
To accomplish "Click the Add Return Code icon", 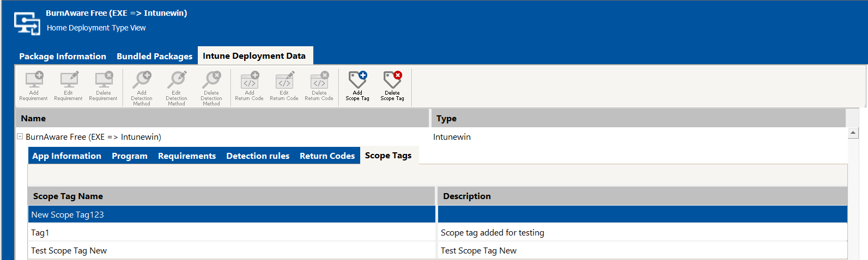I will click(x=250, y=81).
